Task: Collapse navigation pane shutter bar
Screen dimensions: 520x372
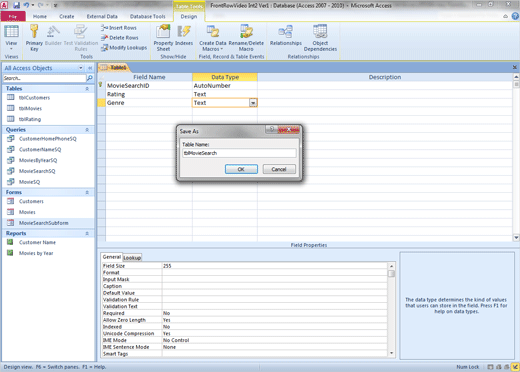Action: (x=90, y=68)
